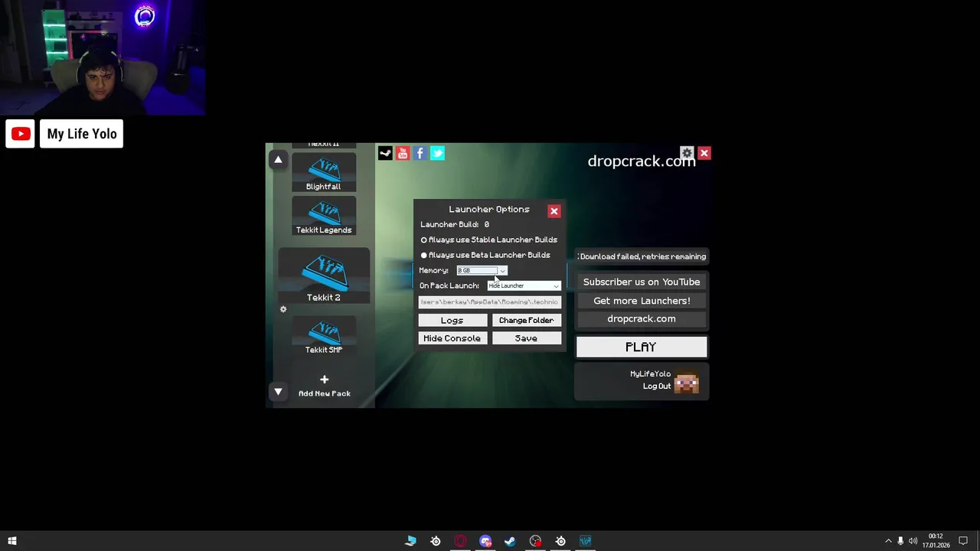Image resolution: width=980 pixels, height=551 pixels.
Task: Show hidden system tray icons
Action: 888,541
